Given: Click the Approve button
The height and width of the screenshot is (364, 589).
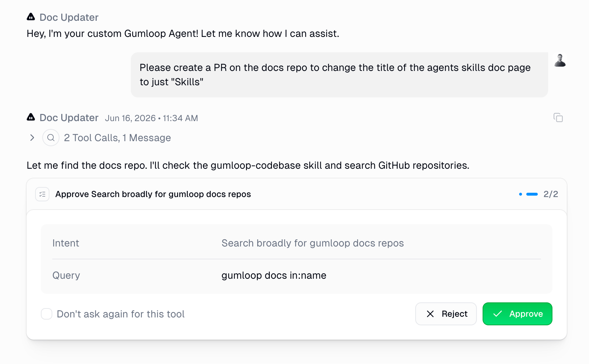Looking at the screenshot, I should pos(517,314).
